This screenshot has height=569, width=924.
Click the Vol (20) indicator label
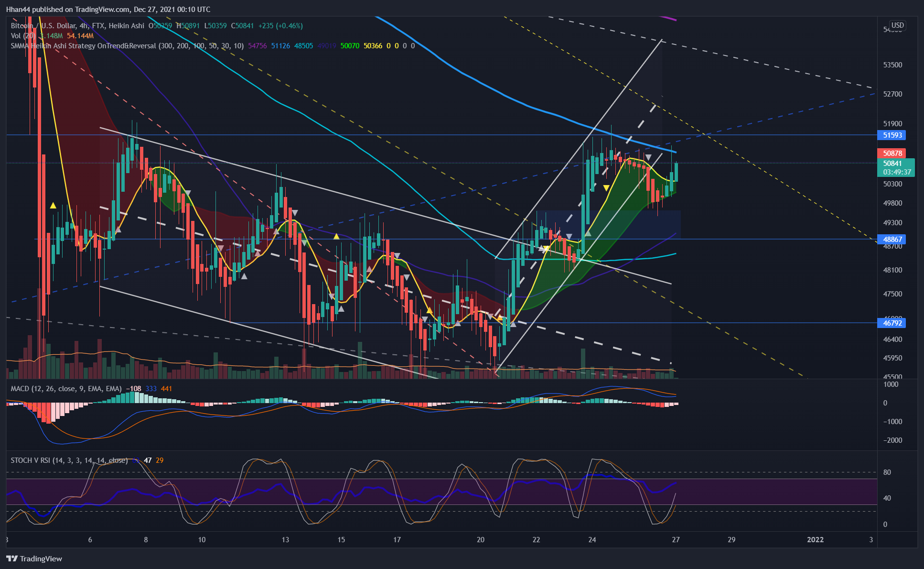(23, 36)
